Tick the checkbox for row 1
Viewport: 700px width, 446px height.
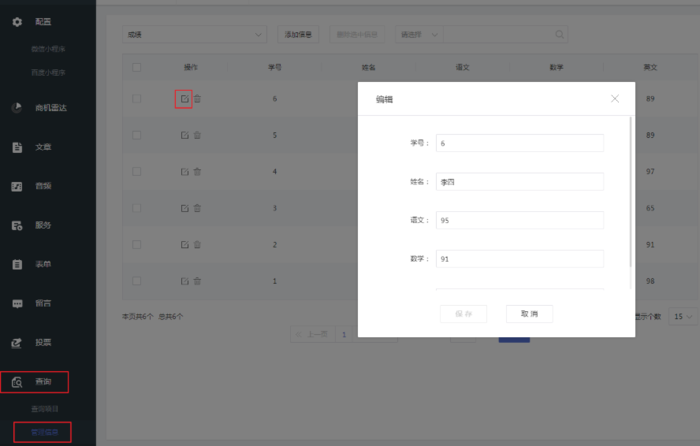pos(137,281)
